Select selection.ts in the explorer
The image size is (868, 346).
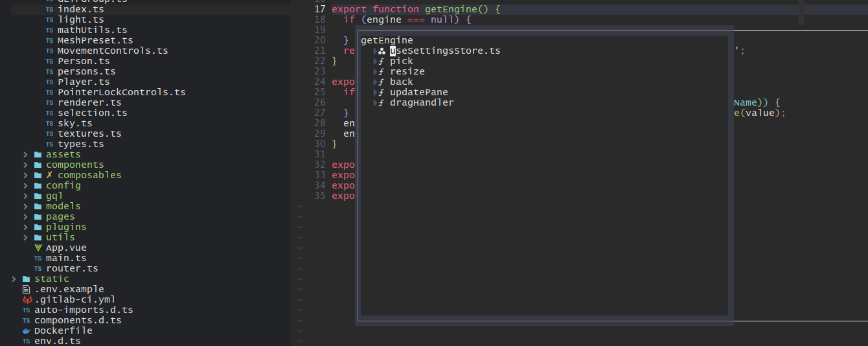coord(93,113)
